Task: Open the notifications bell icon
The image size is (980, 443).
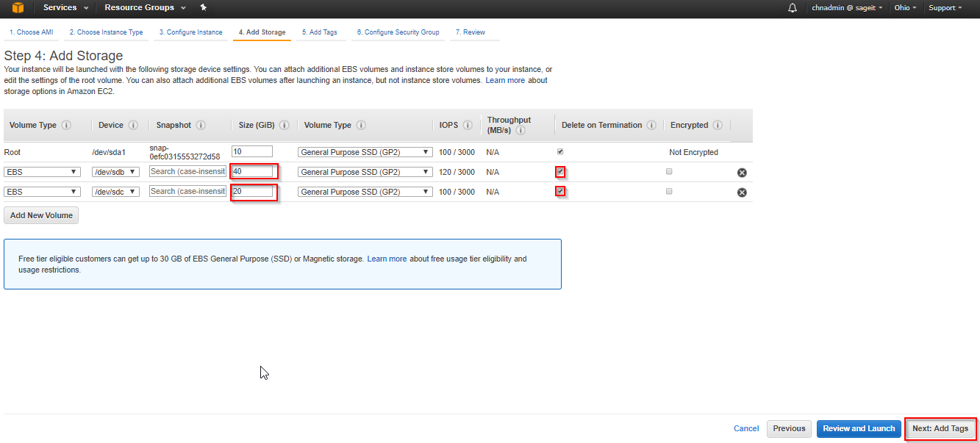Action: 793,8
